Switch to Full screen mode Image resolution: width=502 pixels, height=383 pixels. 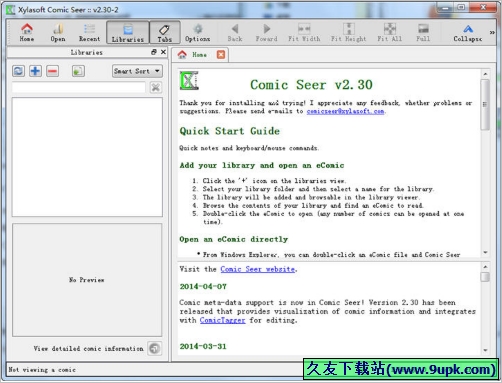[x=423, y=32]
